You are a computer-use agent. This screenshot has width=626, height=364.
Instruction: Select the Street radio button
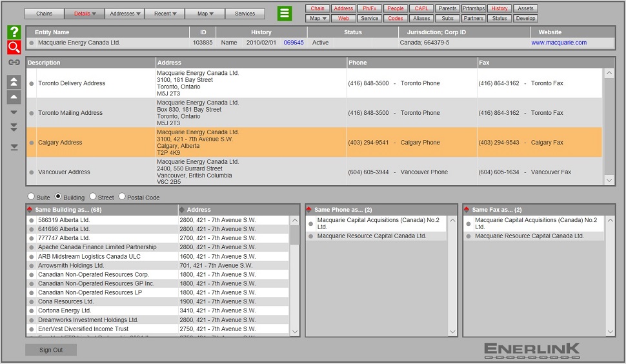(x=93, y=196)
